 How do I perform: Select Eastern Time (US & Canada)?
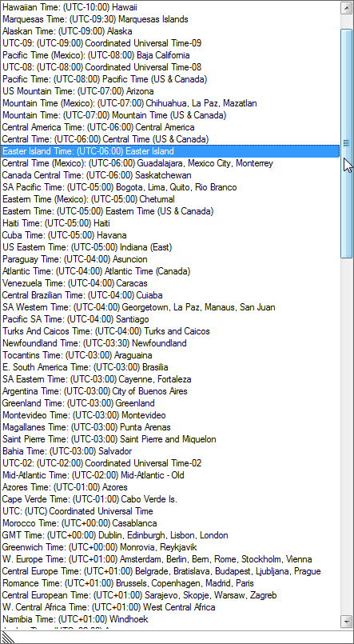click(x=170, y=211)
